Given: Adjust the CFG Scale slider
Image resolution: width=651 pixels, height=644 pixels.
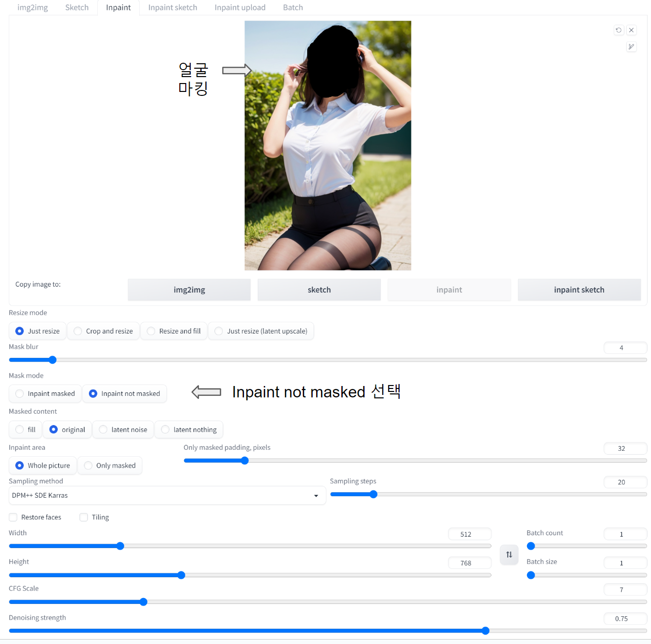Looking at the screenshot, I should (x=328, y=601).
